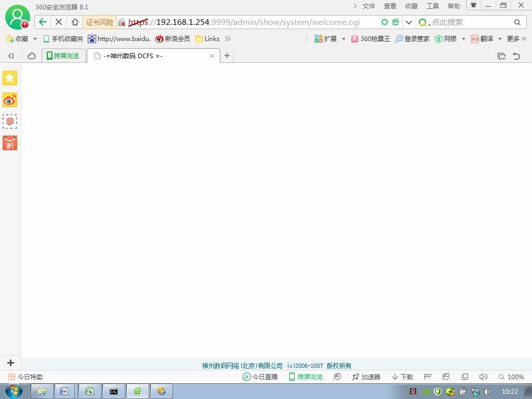
Task: Click 今日直播 in status bar
Action: tap(260, 377)
